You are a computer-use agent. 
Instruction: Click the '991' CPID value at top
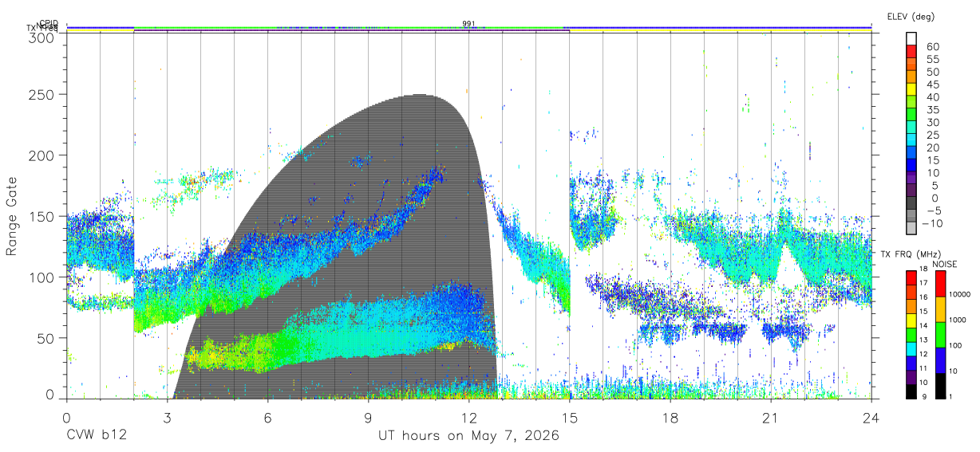tap(468, 24)
